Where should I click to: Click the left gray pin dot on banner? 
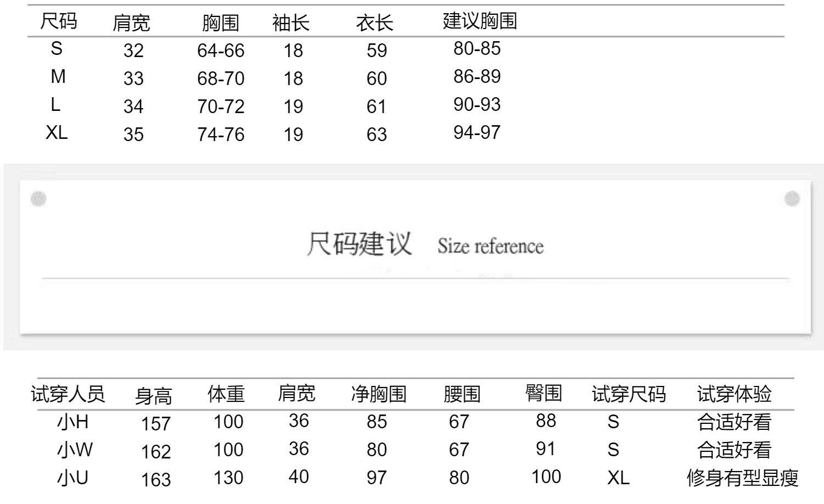click(38, 199)
